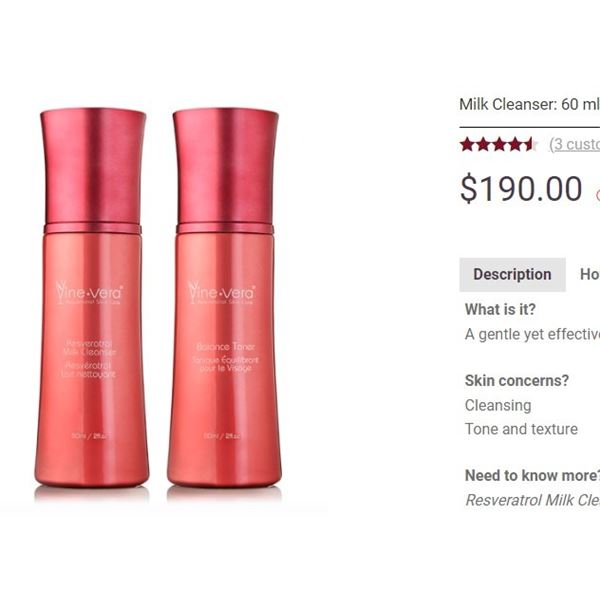Click the 'Skin concerns?' heading
Screen dimensions: 600x600
tap(517, 381)
